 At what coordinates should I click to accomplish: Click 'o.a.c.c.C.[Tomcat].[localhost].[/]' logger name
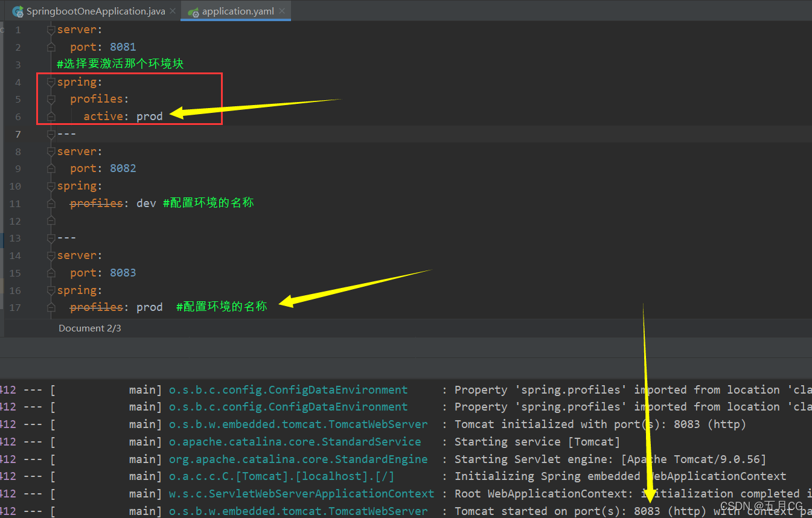[x=281, y=476]
